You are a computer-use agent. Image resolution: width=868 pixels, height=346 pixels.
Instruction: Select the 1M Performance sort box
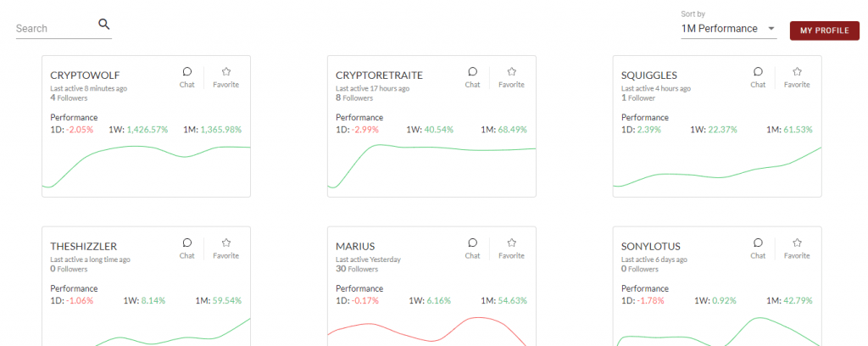[728, 29]
